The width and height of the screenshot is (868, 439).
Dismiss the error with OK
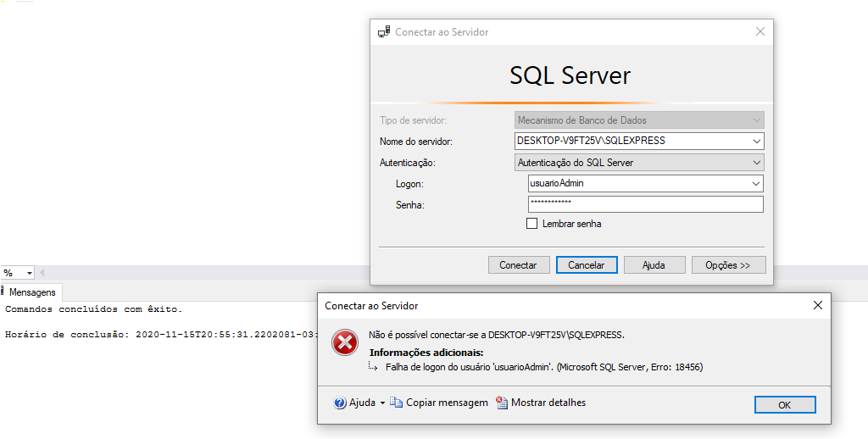784,405
